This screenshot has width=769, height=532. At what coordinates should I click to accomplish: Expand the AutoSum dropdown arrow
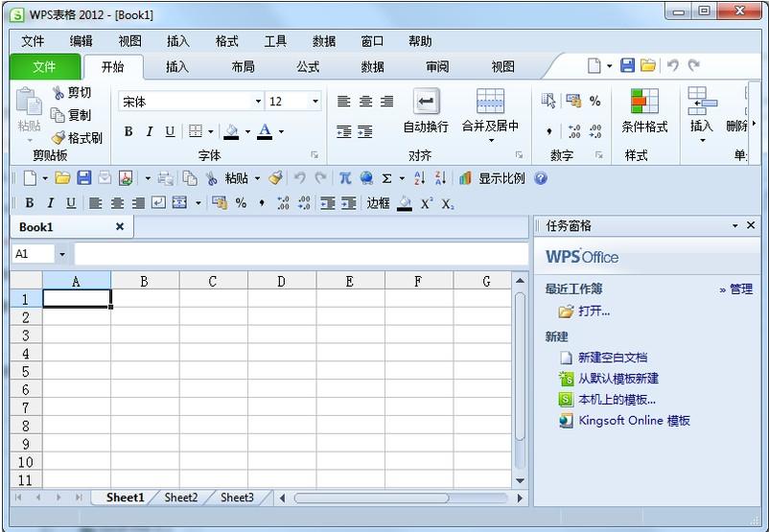(402, 178)
